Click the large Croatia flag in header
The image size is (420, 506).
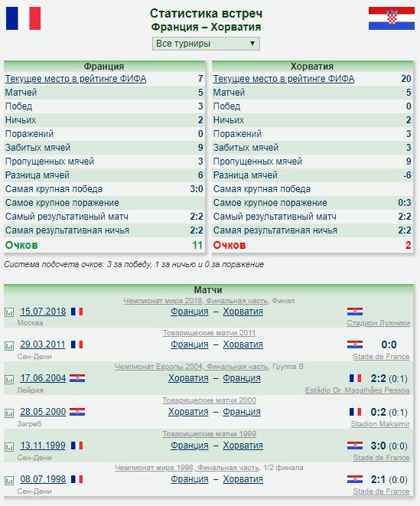391,18
